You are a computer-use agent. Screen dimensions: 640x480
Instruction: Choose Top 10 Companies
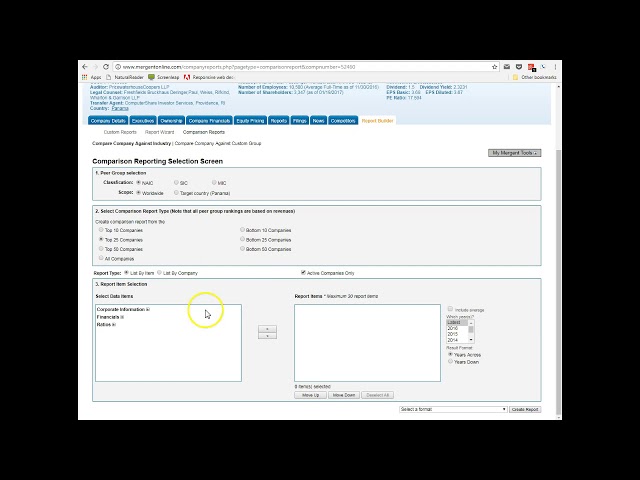click(x=101, y=230)
